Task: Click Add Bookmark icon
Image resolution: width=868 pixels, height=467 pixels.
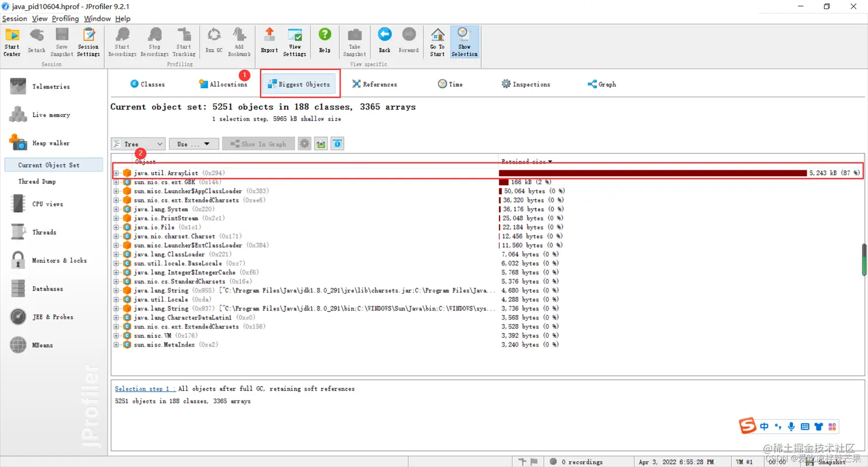Action: coord(239,42)
